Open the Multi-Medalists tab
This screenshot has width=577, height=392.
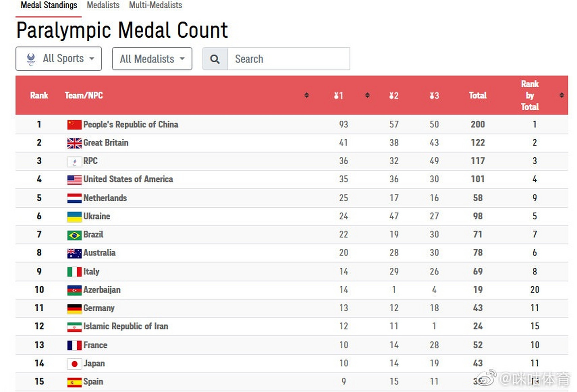[155, 5]
